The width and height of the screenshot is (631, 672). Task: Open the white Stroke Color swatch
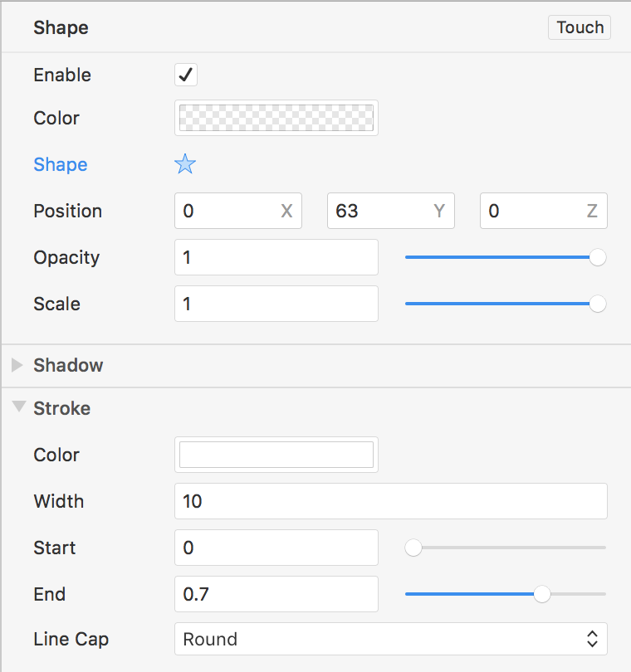[x=276, y=455]
